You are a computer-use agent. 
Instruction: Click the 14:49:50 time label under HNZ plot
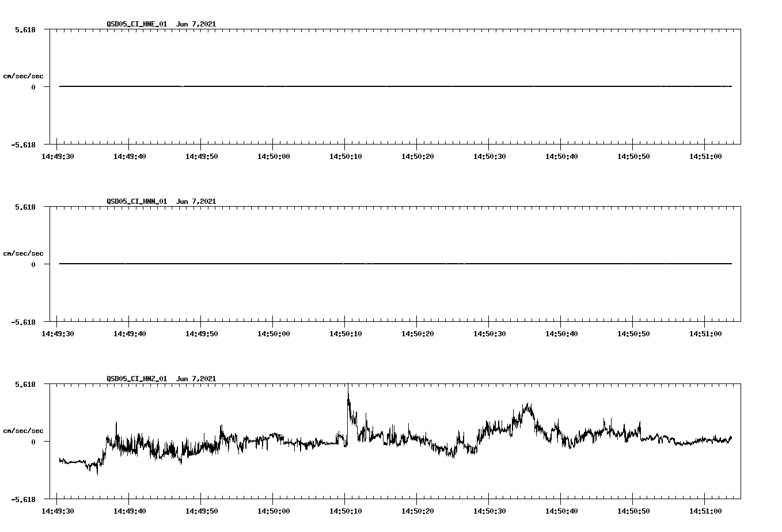(x=202, y=511)
